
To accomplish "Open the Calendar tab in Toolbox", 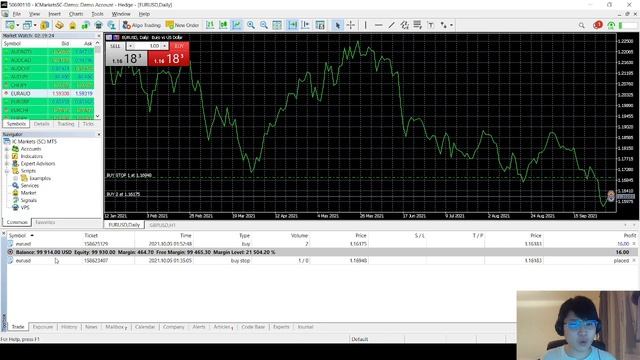I will coord(145,327).
